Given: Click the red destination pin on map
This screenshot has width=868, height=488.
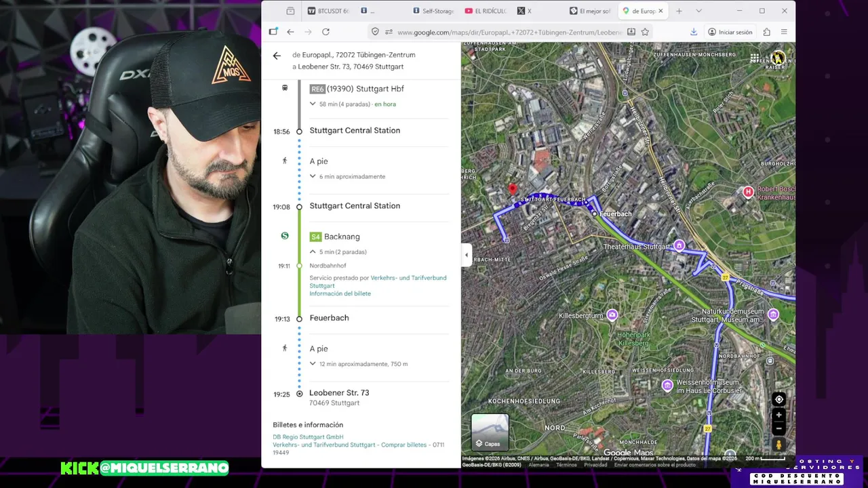Looking at the screenshot, I should pos(512,189).
